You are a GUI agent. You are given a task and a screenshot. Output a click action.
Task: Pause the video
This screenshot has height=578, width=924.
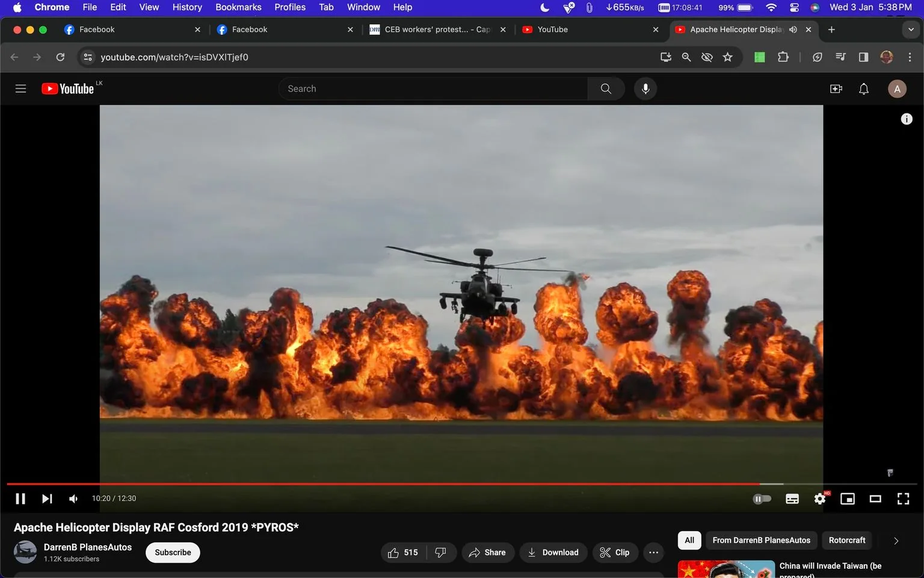(20, 499)
